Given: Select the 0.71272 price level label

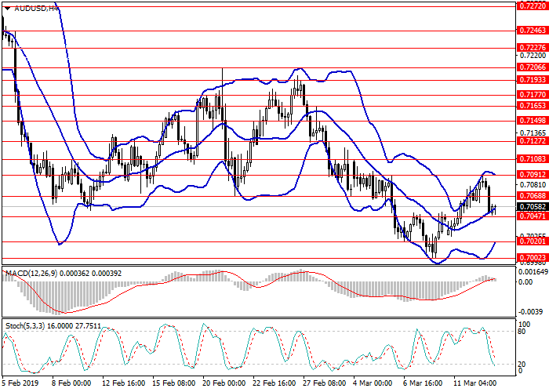Looking at the screenshot, I should point(531,141).
